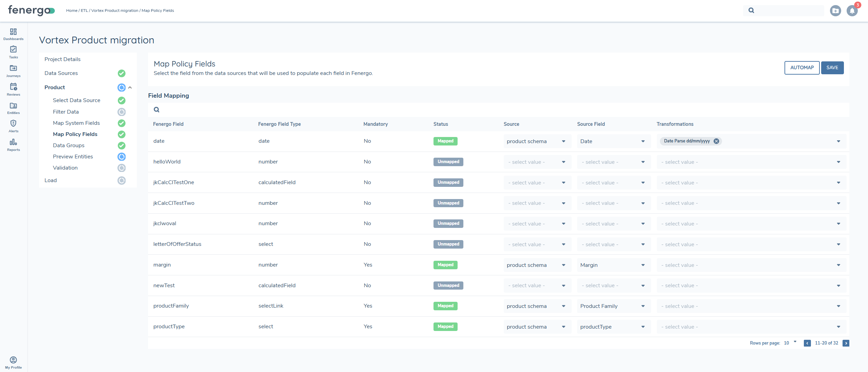Screen dimensions: 868x372
Task: Go to Map Policy Fields step
Action: tap(75, 134)
